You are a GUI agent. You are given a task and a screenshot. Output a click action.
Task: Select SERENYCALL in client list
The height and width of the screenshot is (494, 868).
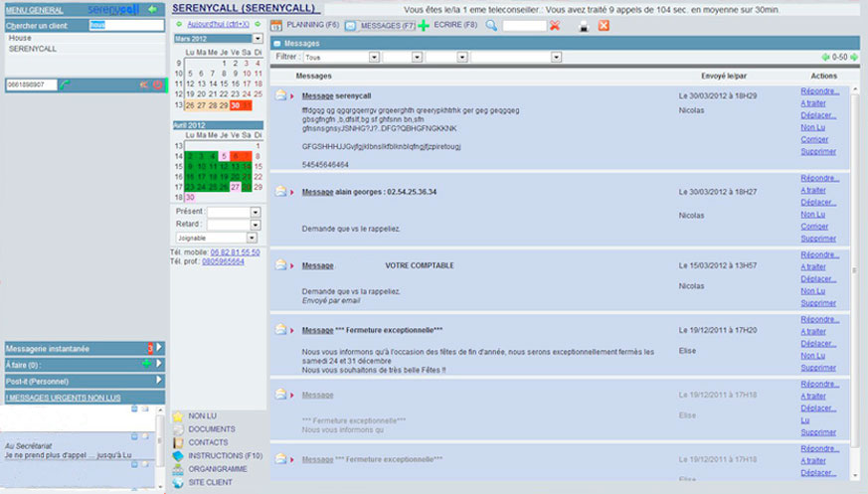[33, 49]
